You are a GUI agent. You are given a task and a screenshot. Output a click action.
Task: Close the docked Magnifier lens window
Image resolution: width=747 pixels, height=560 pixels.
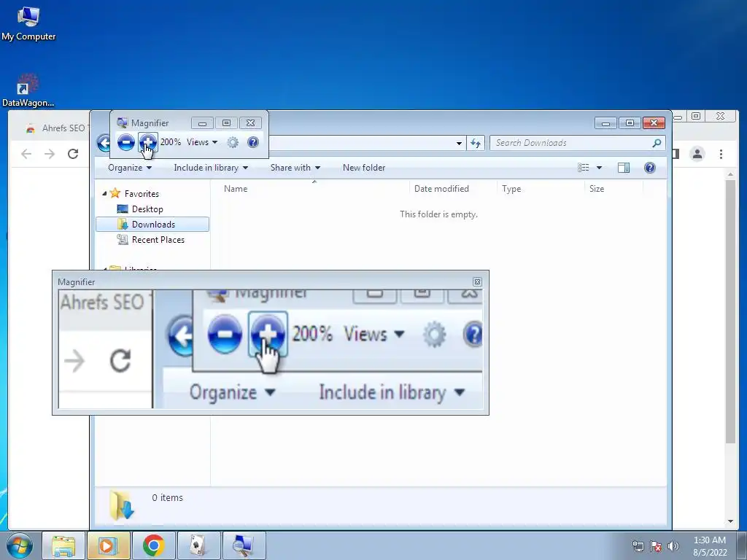(477, 282)
